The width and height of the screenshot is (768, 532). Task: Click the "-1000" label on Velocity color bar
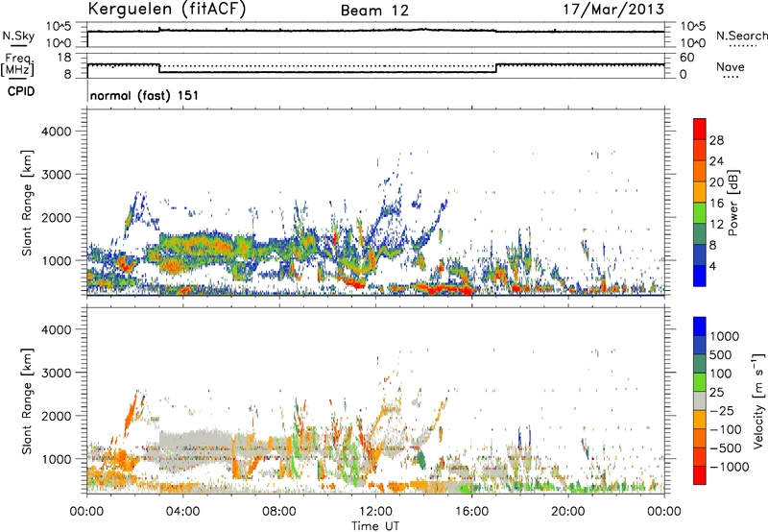click(x=729, y=467)
